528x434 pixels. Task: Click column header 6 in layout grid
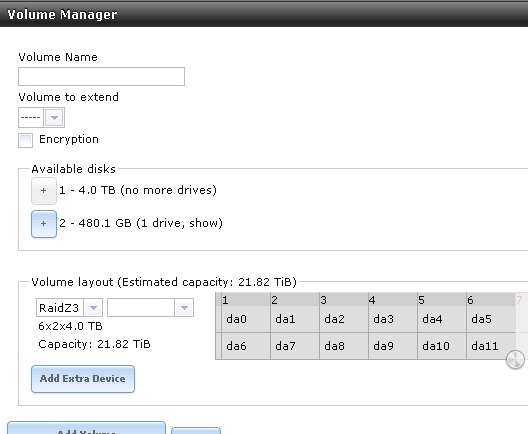[x=491, y=300]
